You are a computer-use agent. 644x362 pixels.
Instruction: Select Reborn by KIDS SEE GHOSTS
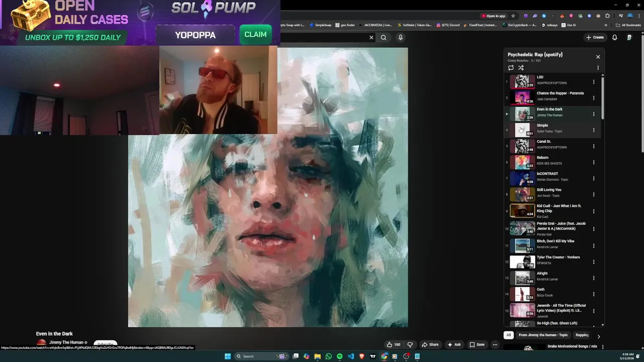pos(552,162)
